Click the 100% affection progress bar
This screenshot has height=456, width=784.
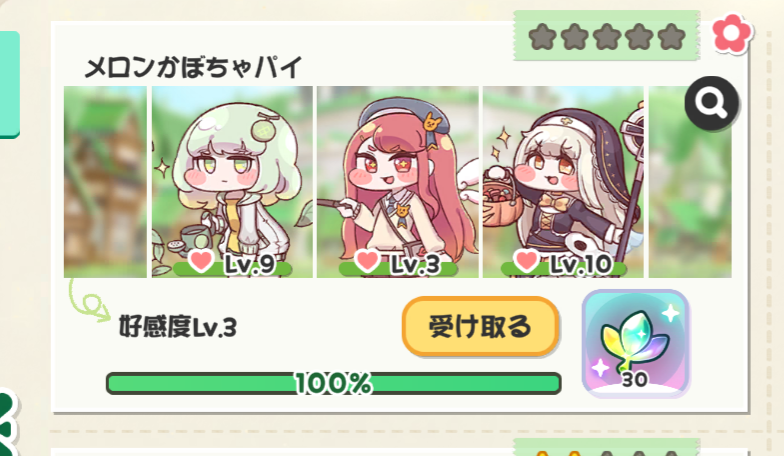(x=334, y=384)
